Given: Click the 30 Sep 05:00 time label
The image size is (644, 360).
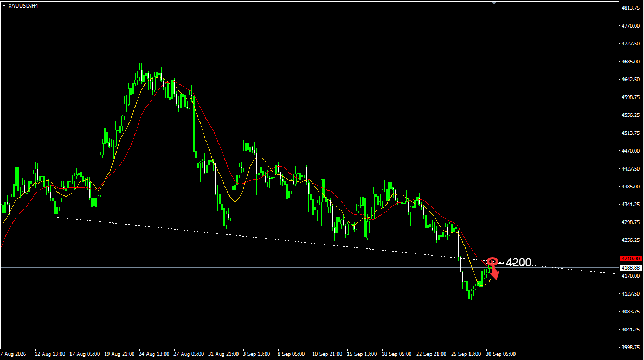Looking at the screenshot, I should click(x=501, y=354).
